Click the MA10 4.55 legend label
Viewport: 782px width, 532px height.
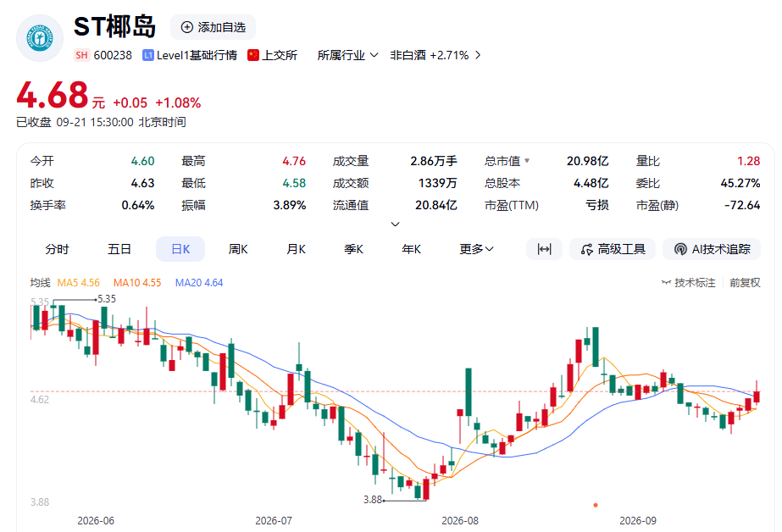tap(137, 283)
